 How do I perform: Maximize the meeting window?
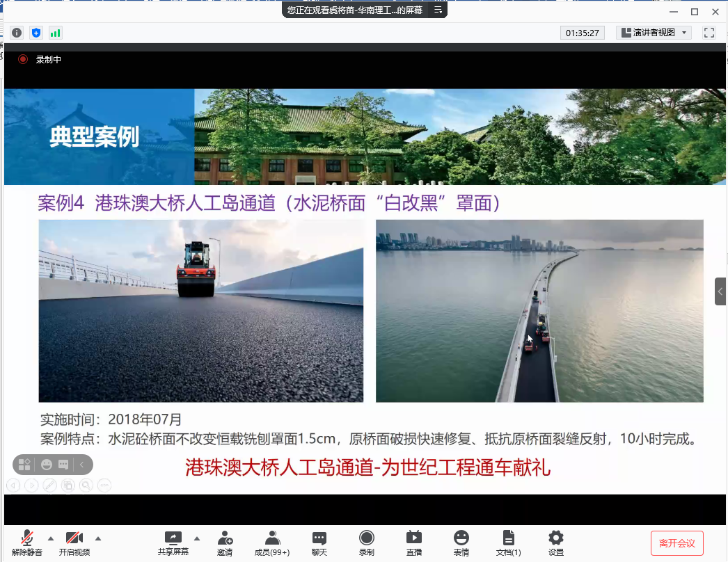(x=695, y=12)
